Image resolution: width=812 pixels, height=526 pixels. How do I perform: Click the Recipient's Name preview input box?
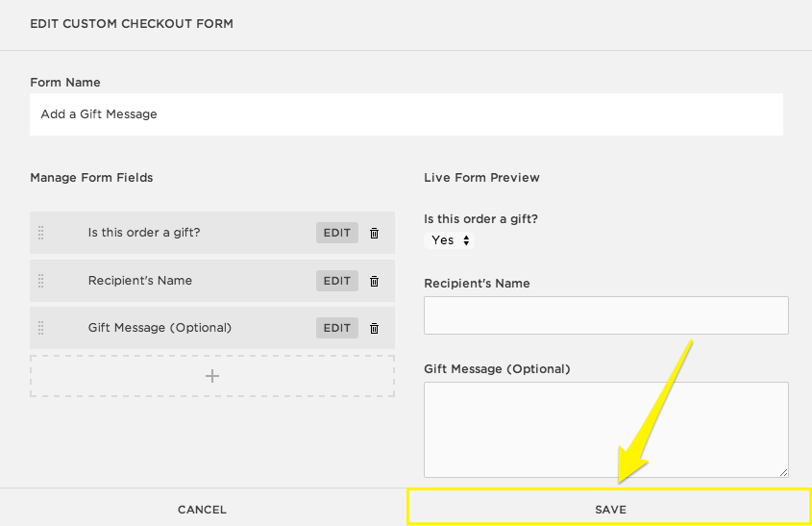pyautogui.click(x=605, y=315)
